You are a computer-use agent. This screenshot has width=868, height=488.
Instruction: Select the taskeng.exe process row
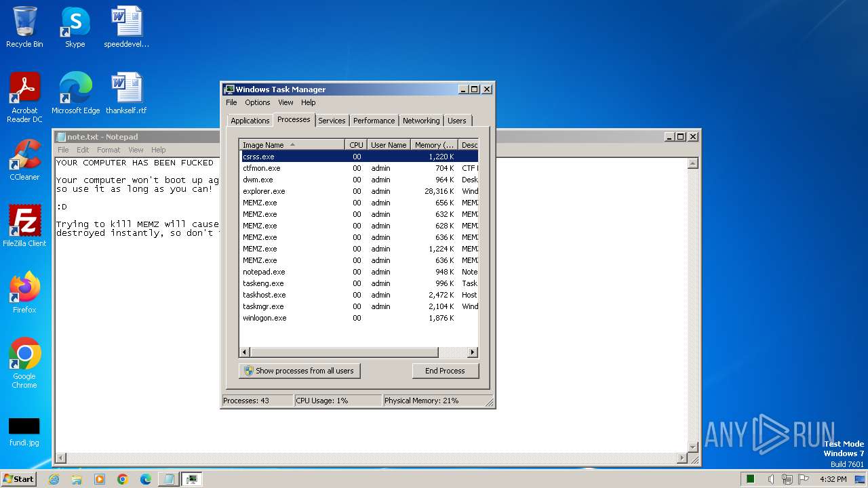click(x=359, y=283)
